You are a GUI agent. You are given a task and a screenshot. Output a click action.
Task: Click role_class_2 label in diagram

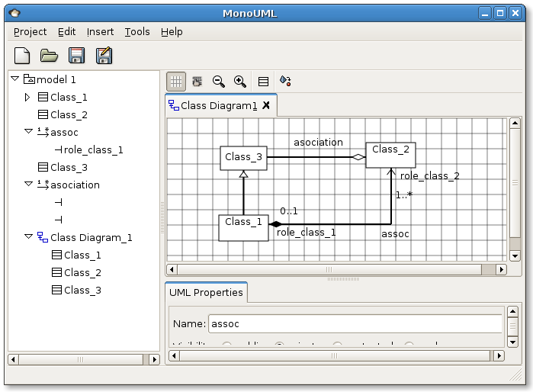coord(429,176)
